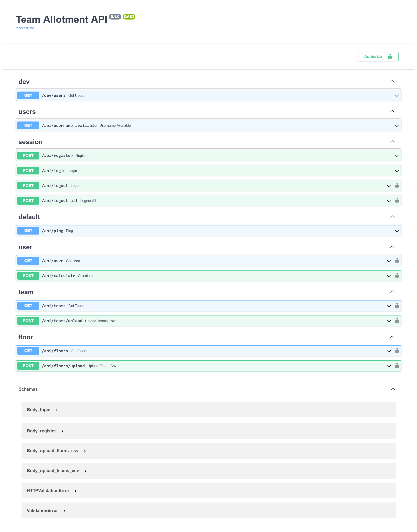Viewport: 417px width, 532px height.
Task: Collapse the session section
Action: [392, 142]
